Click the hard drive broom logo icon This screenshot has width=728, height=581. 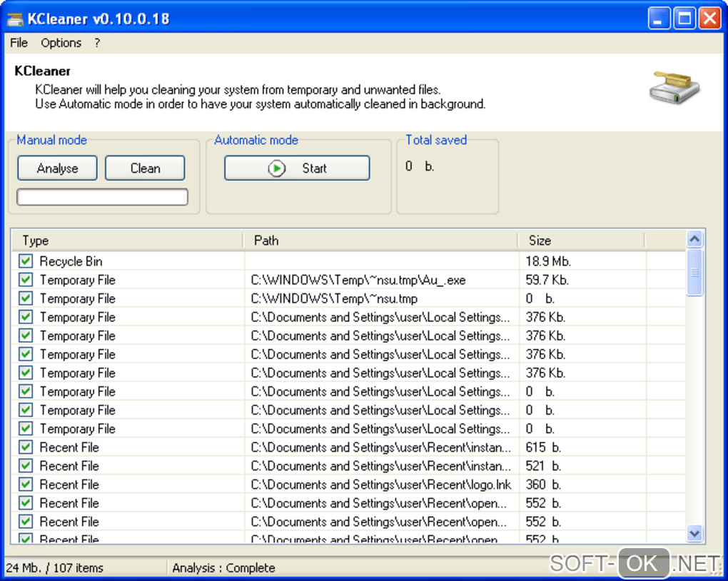674,87
